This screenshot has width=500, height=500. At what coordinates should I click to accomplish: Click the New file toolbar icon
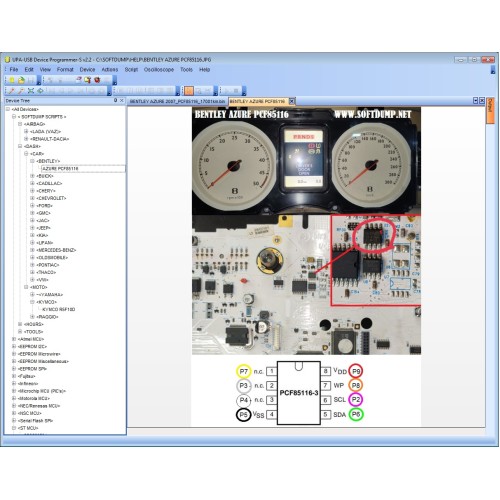coord(12,80)
